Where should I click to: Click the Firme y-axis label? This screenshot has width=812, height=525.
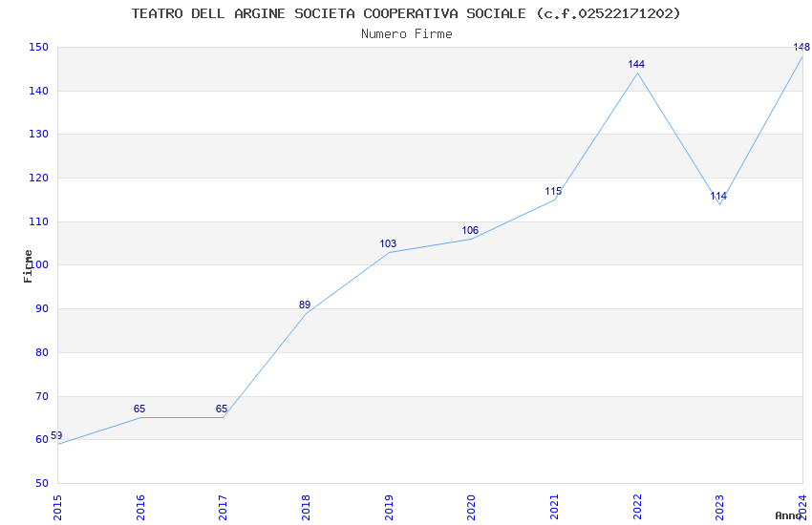point(28,266)
